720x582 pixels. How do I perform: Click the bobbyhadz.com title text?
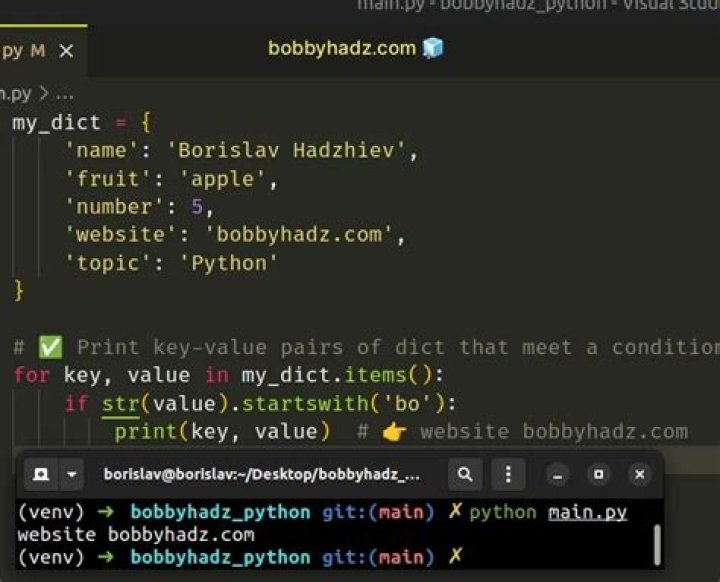342,48
